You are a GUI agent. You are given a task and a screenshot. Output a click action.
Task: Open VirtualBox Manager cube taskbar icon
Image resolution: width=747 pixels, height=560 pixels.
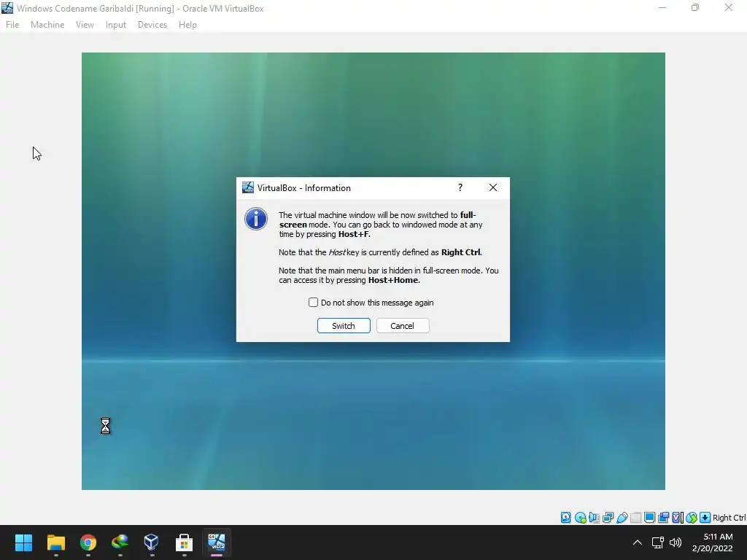point(152,542)
